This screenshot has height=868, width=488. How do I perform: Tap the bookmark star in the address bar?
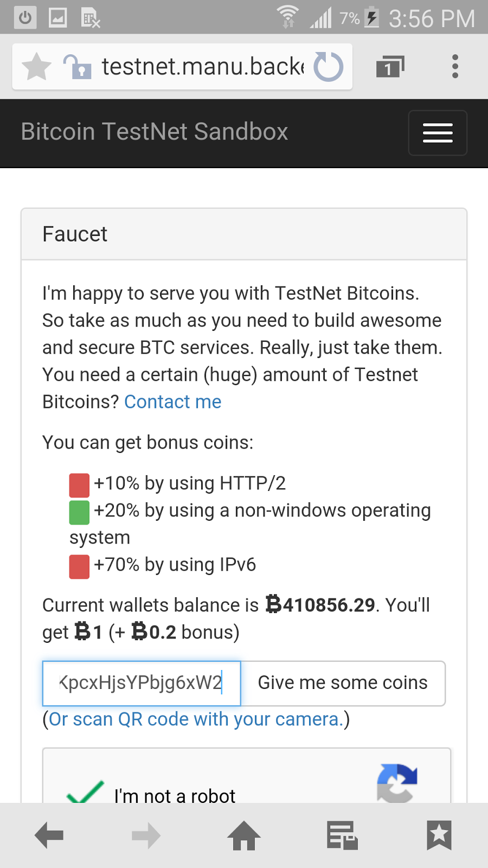click(x=36, y=67)
